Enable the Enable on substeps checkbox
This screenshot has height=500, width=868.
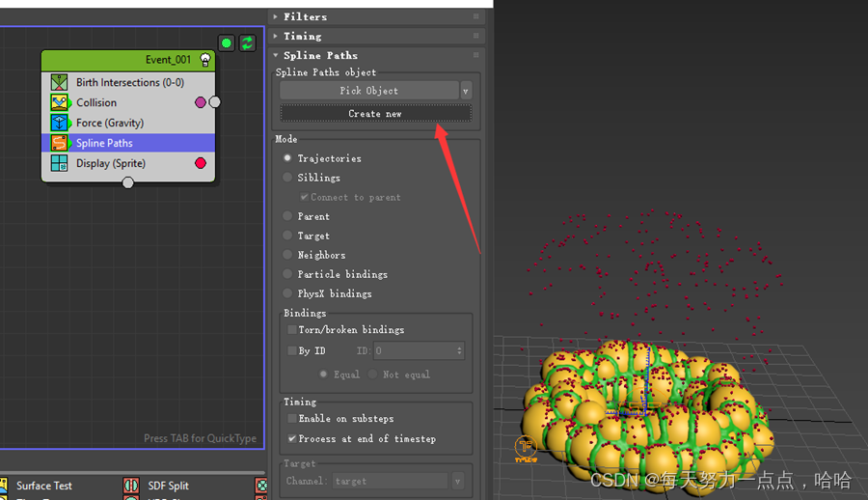(x=291, y=419)
